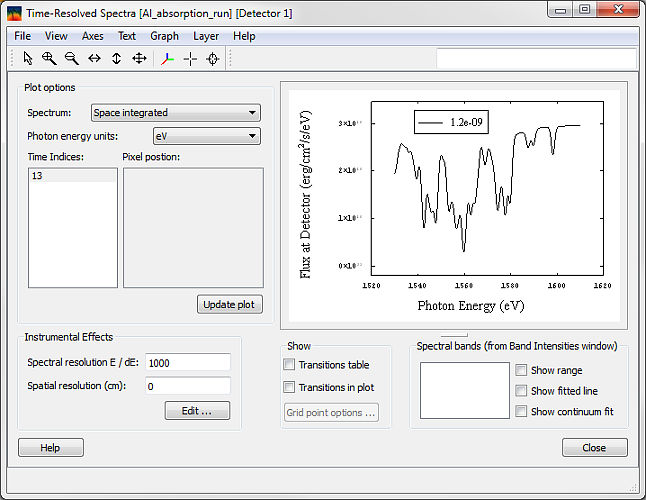Viewport: 646px width, 500px height.
Task: Click the Update plot button
Action: tap(230, 304)
